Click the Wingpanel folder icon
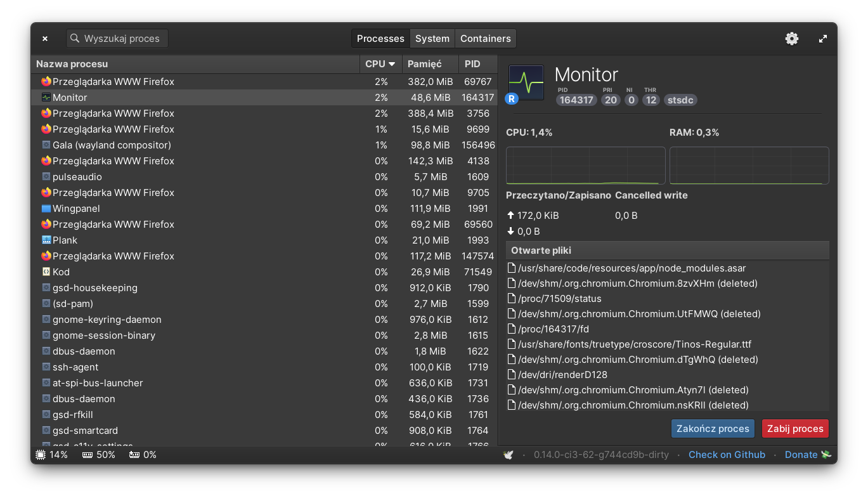868x503 pixels. click(46, 208)
